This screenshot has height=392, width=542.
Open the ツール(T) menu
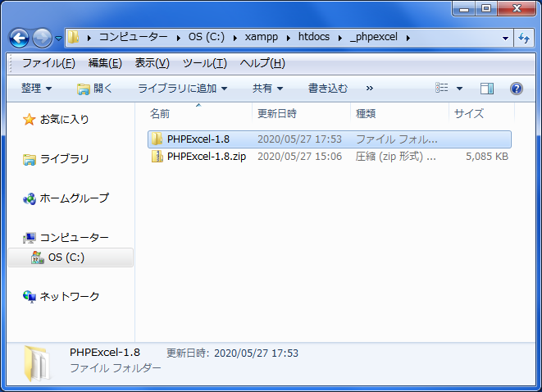pos(205,63)
